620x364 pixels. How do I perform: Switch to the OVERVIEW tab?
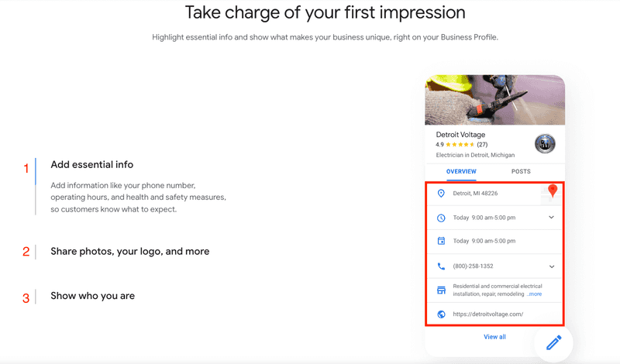coord(461,171)
